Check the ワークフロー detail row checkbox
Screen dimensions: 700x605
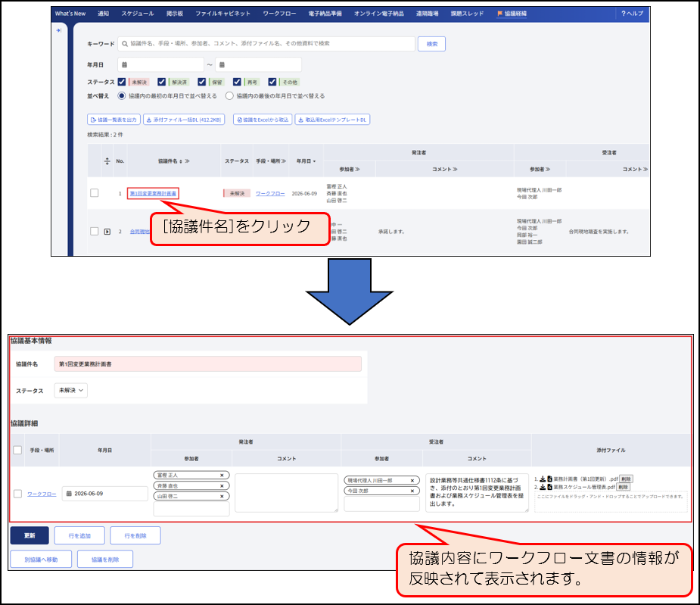(x=17, y=494)
